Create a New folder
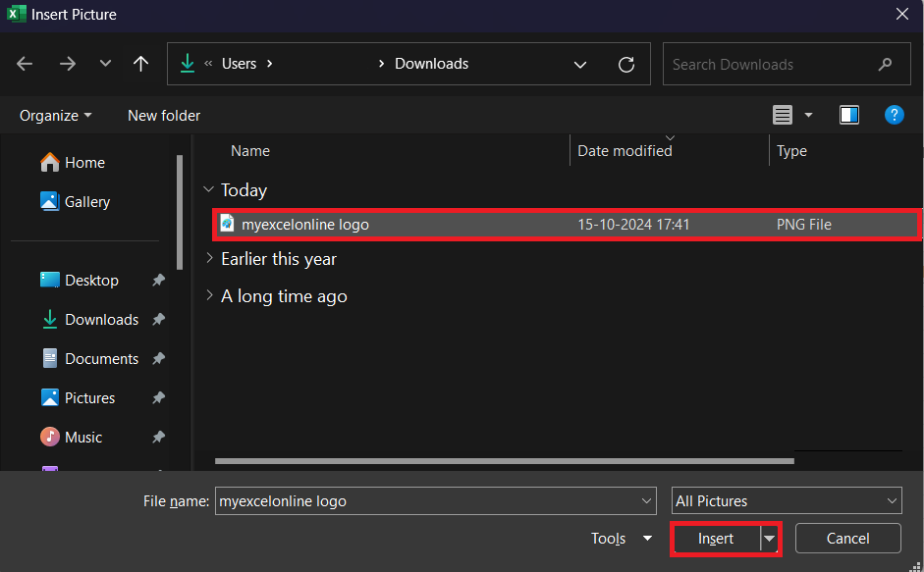 click(164, 116)
